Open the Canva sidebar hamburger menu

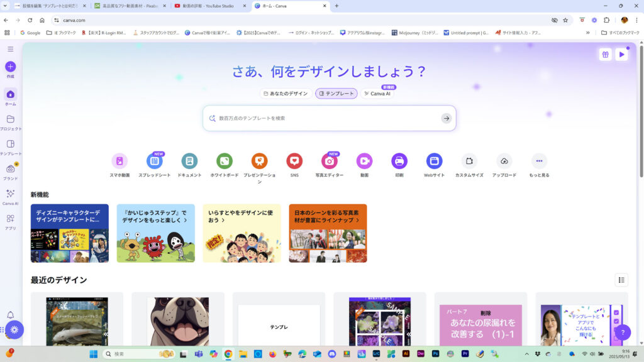[11, 49]
